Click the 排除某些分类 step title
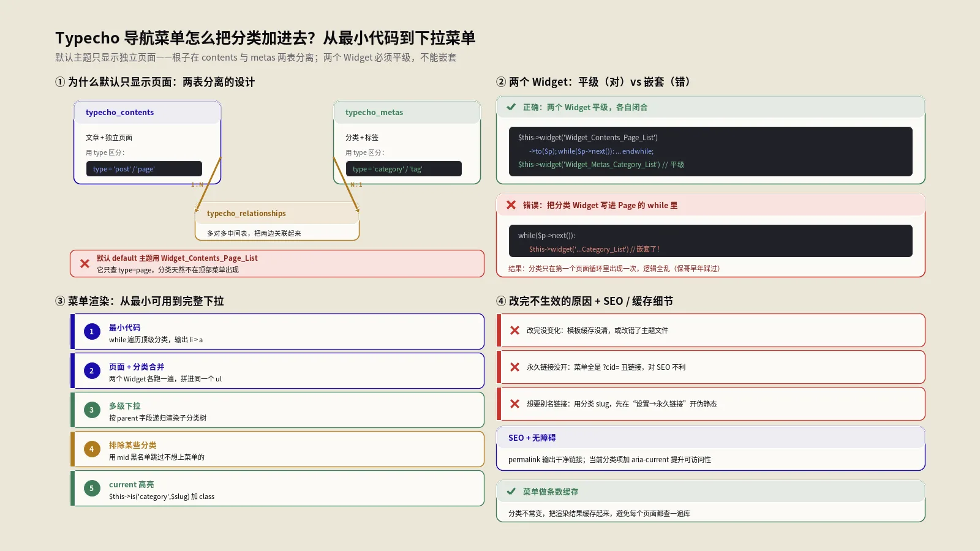This screenshot has width=980, height=551. [x=133, y=446]
